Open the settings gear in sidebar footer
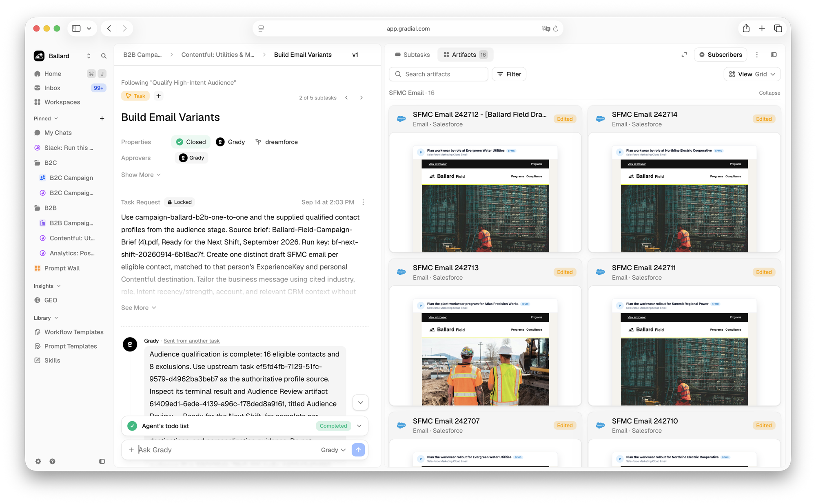816x504 pixels. (x=38, y=461)
